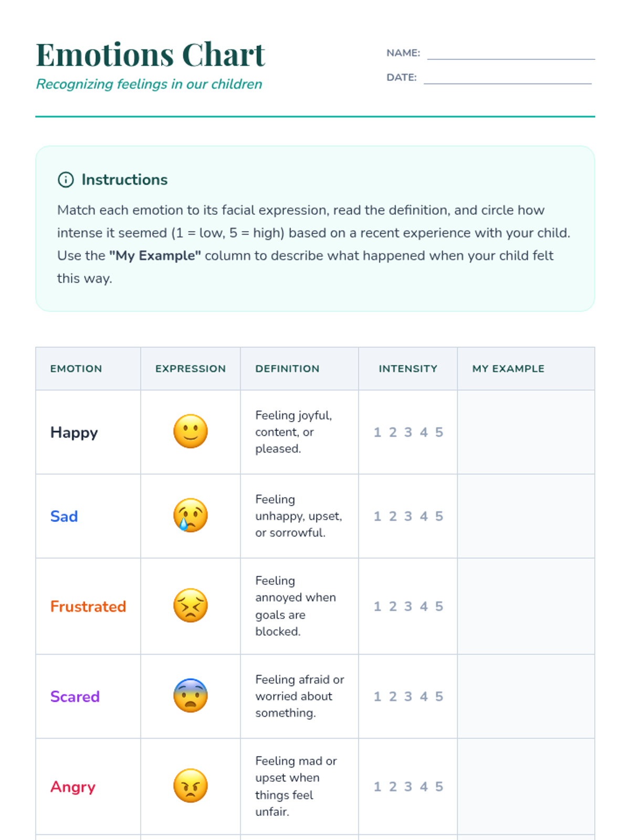Select intensity 1 for Sad

[377, 516]
